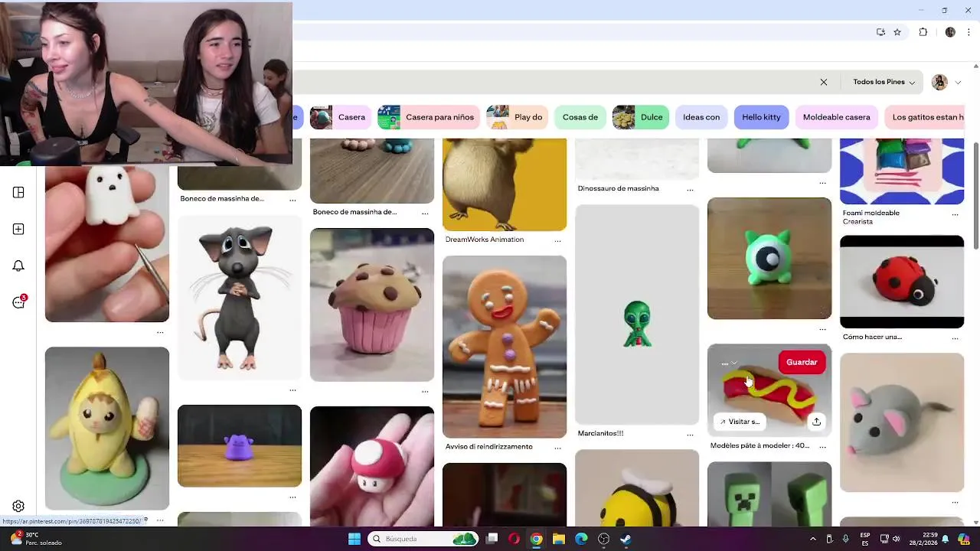Viewport: 980px width, 551px height.
Task: Open more options for 'Dinossauro de massinha' pin
Action: point(690,190)
